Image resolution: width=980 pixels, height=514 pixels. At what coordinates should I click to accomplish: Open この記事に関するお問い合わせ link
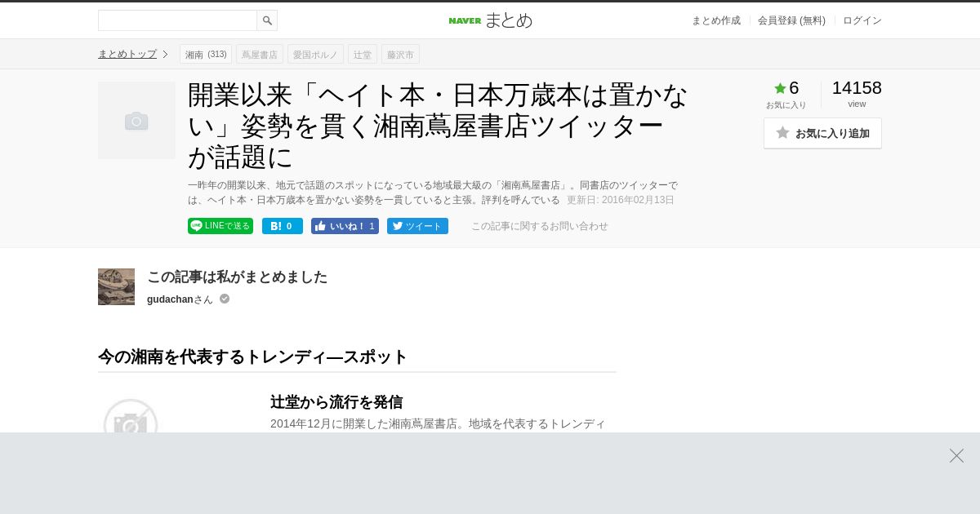[540, 226]
